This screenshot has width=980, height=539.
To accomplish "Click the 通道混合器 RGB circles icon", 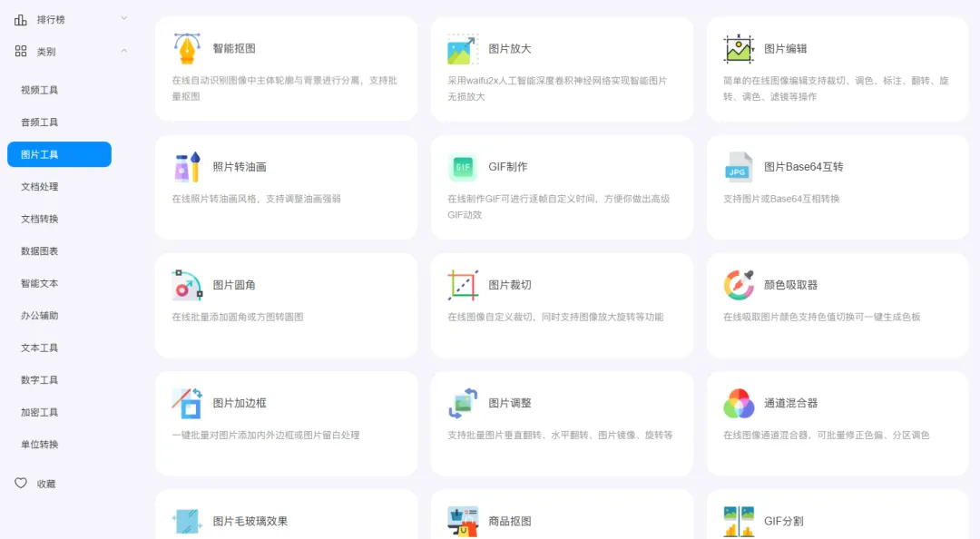I will coord(739,403).
